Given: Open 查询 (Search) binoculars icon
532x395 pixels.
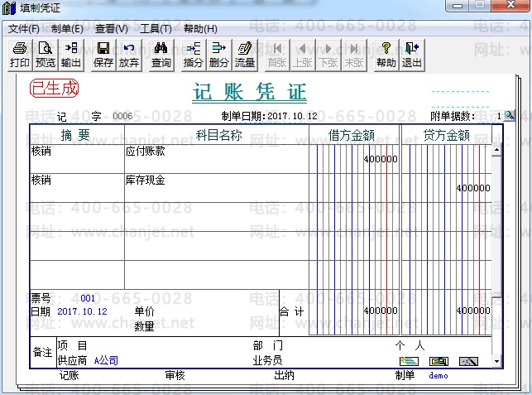Looking at the screenshot, I should (161, 55).
